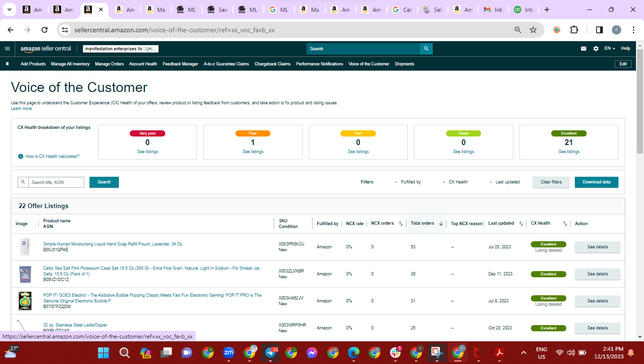The image size is (644, 364).
Task: Open the Chrome extensions puzzle icon
Action: (574, 30)
